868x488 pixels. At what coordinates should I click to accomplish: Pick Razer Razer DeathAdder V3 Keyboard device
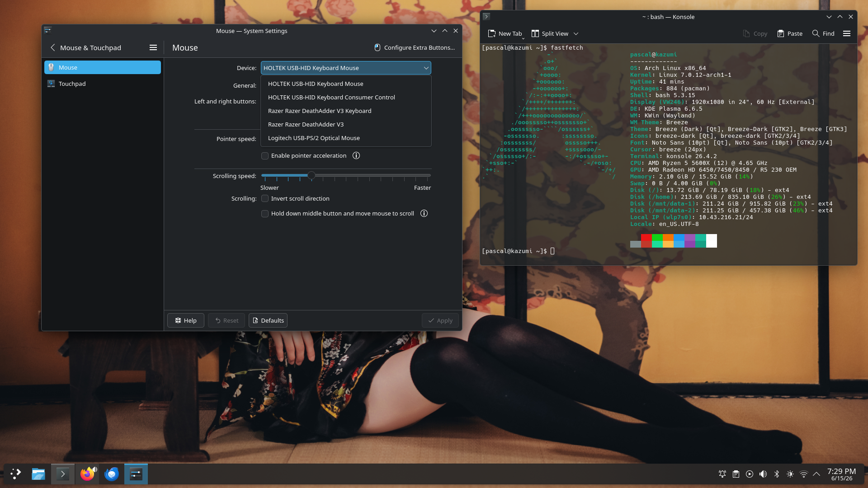(x=346, y=111)
